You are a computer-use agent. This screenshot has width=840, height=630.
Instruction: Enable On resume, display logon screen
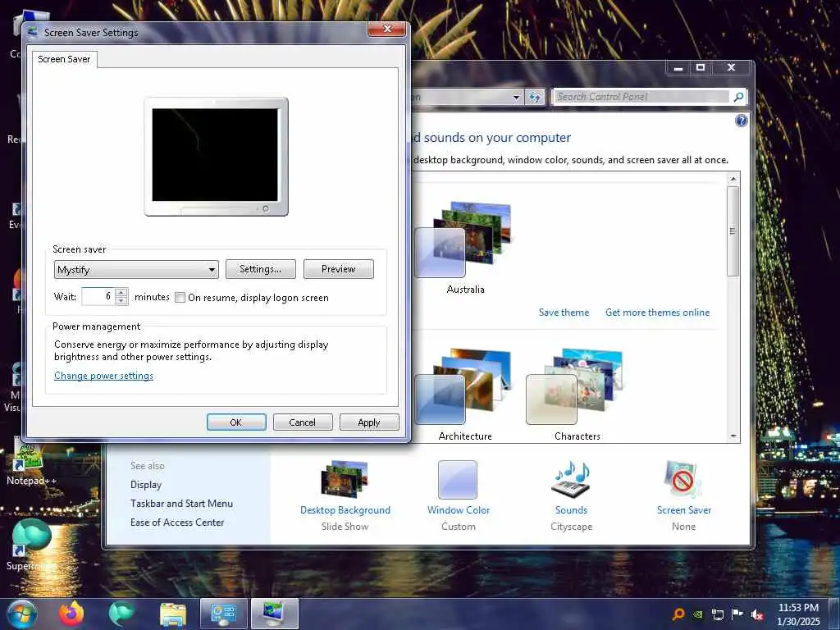180,297
